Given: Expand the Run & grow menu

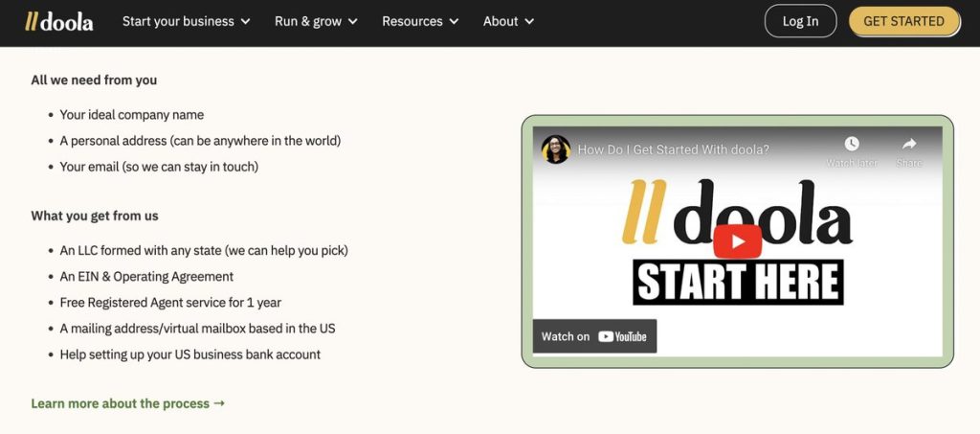Looking at the screenshot, I should [x=316, y=21].
